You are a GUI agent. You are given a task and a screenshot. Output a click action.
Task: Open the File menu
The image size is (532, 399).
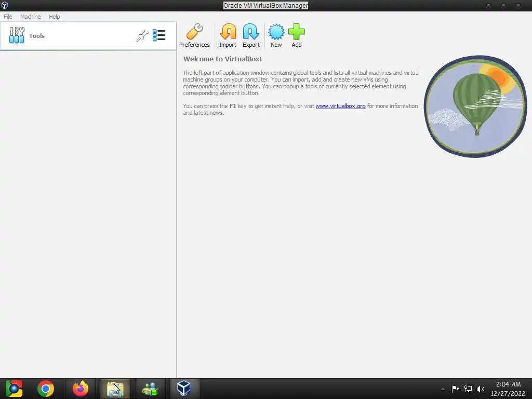tap(8, 17)
